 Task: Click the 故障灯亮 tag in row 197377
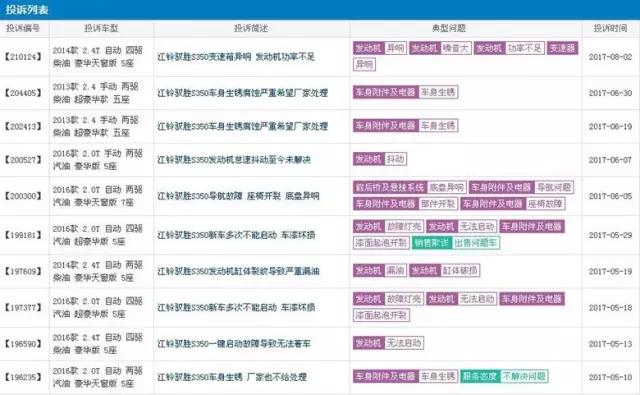point(404,299)
